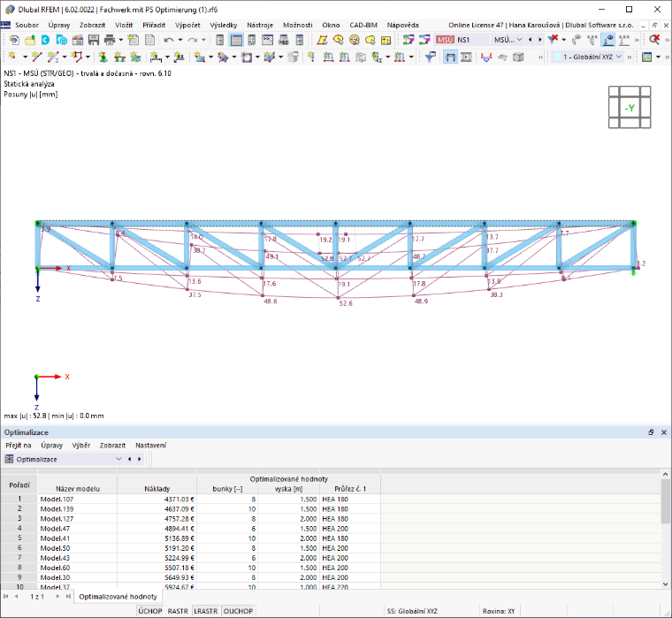Expand the Optimalizace table selector dropdown
This screenshot has height=618, width=672.
pos(64,459)
